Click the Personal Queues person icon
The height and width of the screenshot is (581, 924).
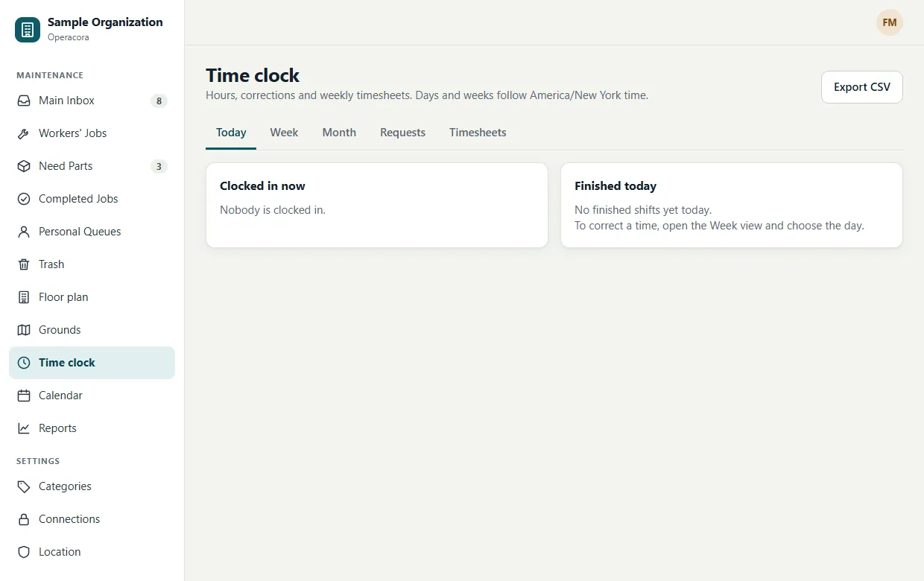point(24,232)
